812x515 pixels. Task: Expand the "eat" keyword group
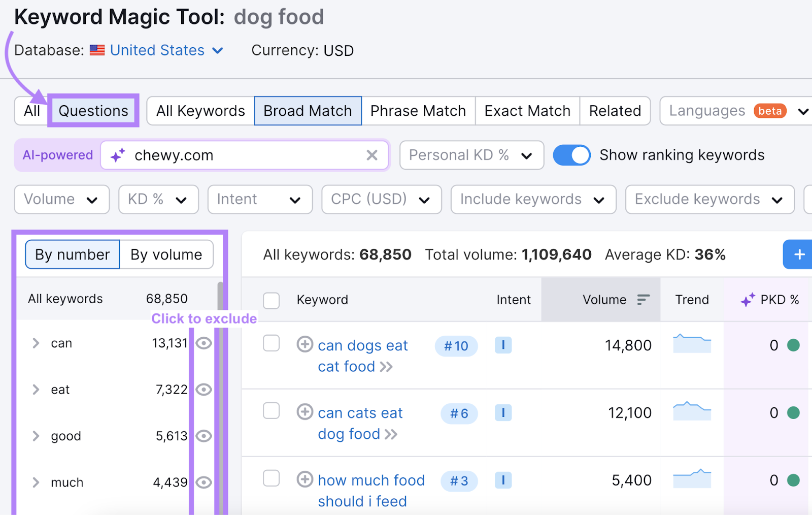click(36, 390)
